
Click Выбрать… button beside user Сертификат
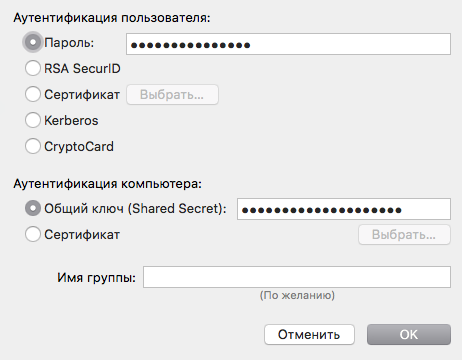[172, 95]
